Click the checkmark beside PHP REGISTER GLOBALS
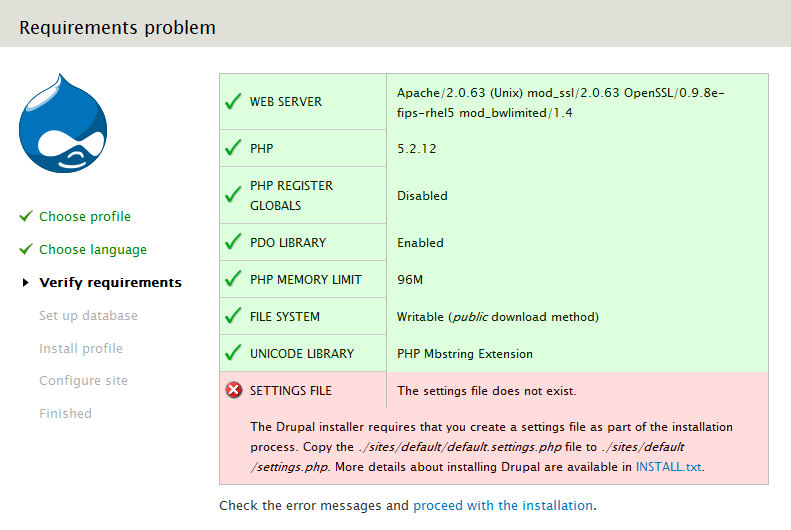This screenshot has width=791, height=530. 233,194
